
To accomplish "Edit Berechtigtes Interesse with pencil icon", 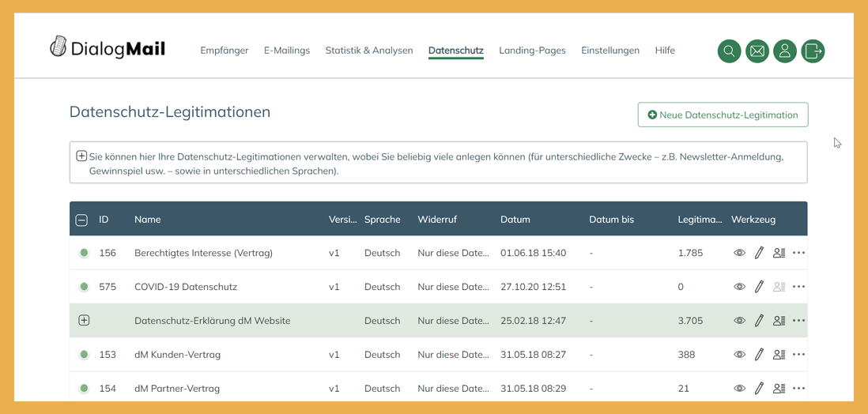I will click(x=759, y=253).
